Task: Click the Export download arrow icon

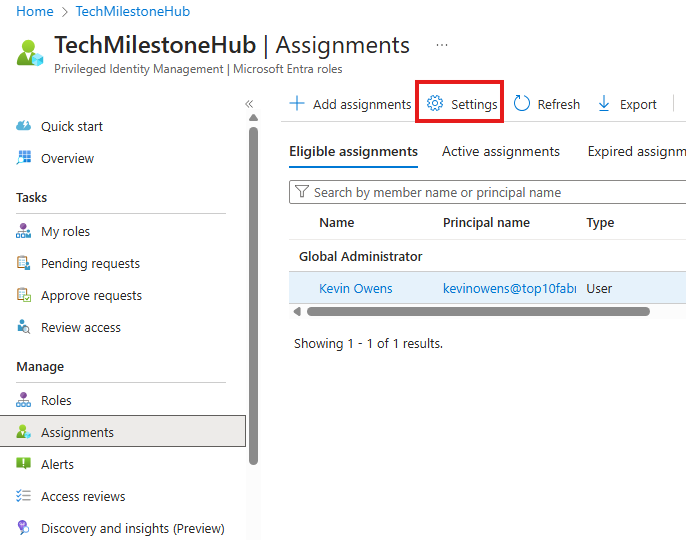Action: 604,104
